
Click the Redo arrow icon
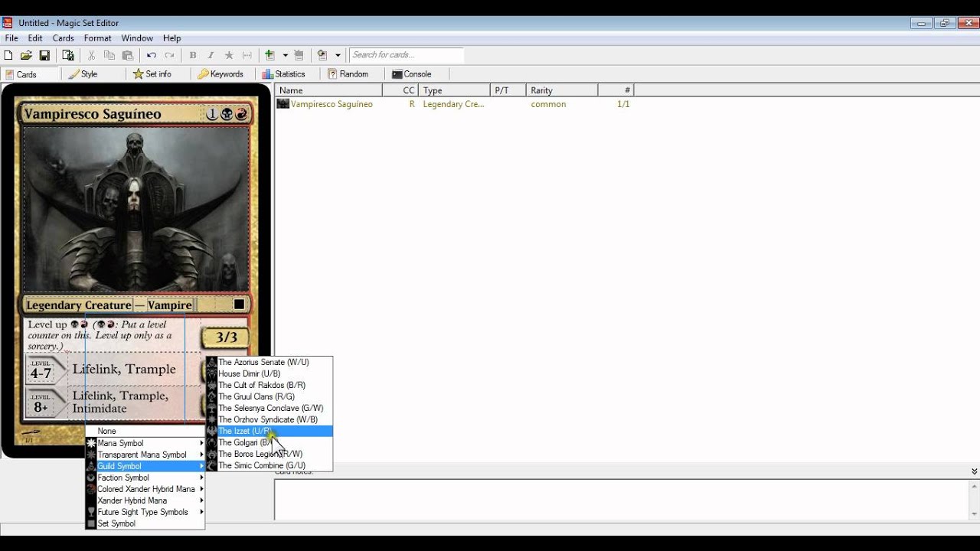169,55
